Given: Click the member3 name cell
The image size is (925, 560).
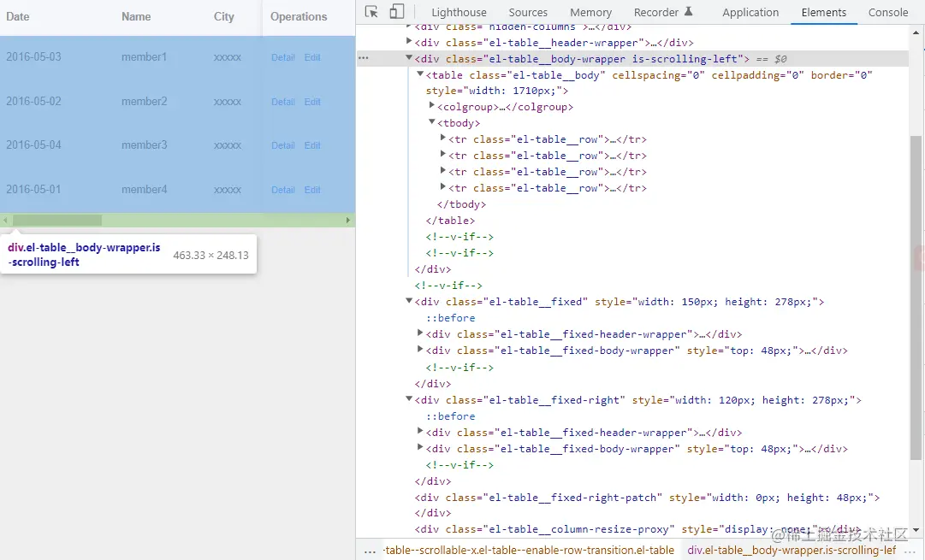Looking at the screenshot, I should pos(145,144).
